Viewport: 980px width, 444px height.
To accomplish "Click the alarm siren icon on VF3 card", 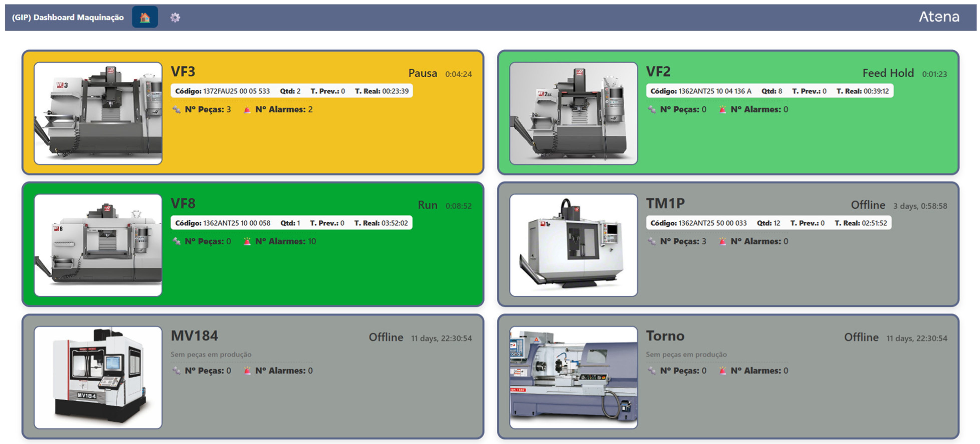I will tap(247, 110).
